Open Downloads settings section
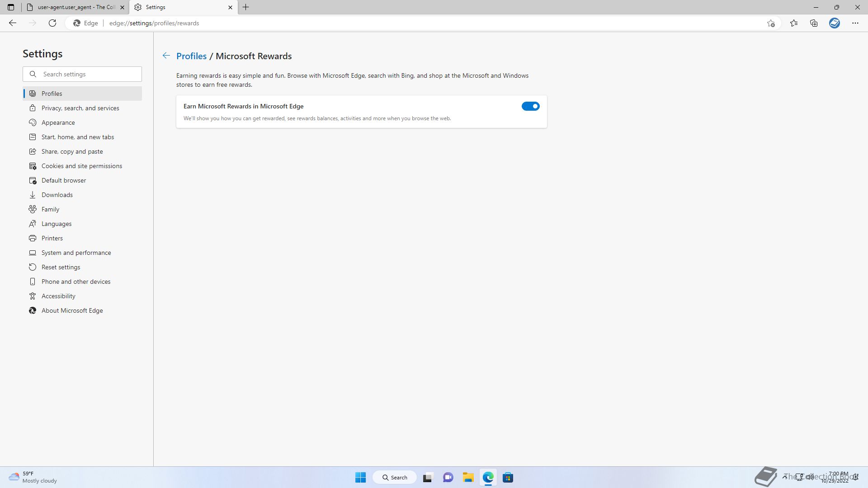Image resolution: width=868 pixels, height=488 pixels. [x=82, y=195]
